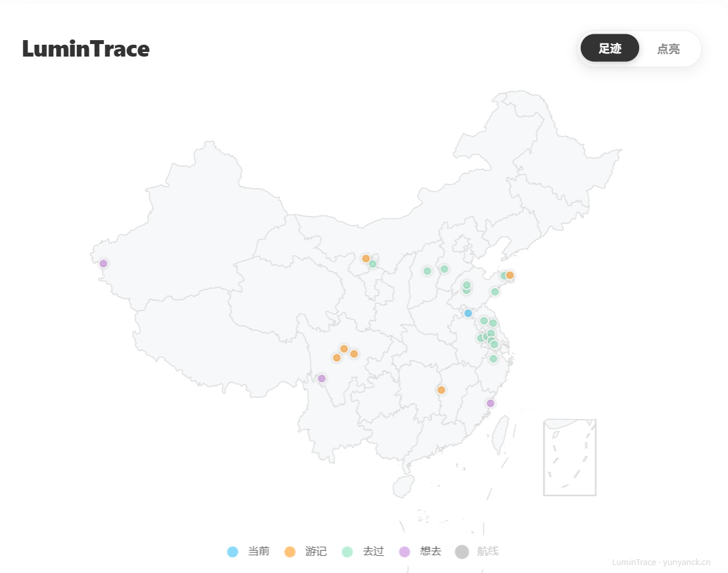Select the purple marker below the Sichuan orange markers
This screenshot has height=573, width=728.
322,378
